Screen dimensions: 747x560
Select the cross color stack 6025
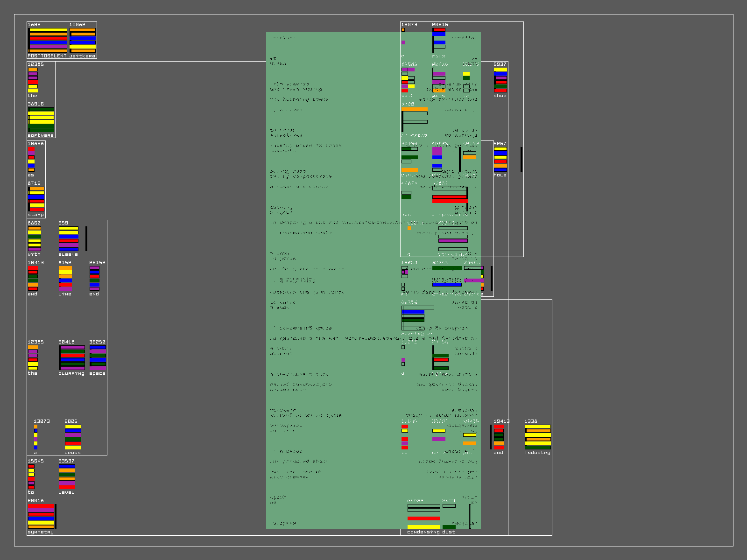click(x=73, y=437)
